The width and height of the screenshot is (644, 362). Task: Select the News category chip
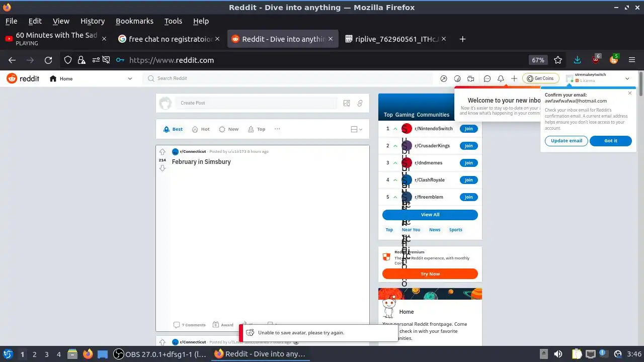click(x=435, y=230)
